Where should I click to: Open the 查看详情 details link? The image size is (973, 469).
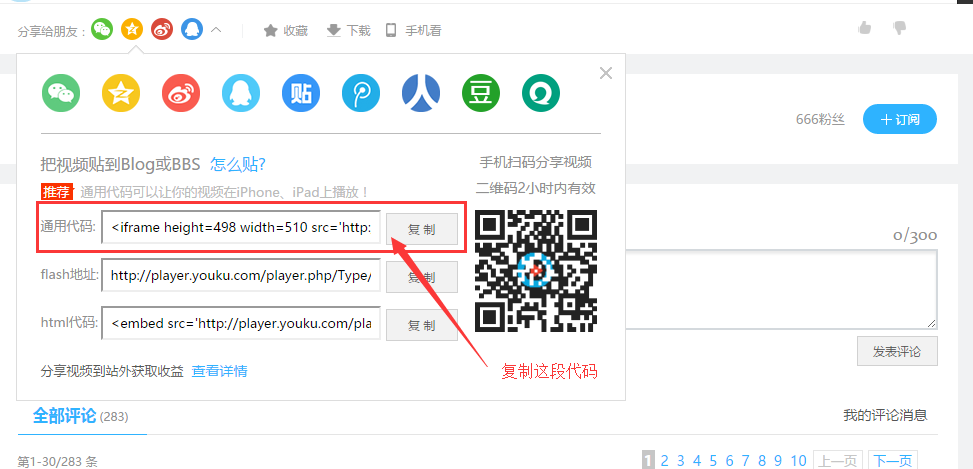(219, 371)
